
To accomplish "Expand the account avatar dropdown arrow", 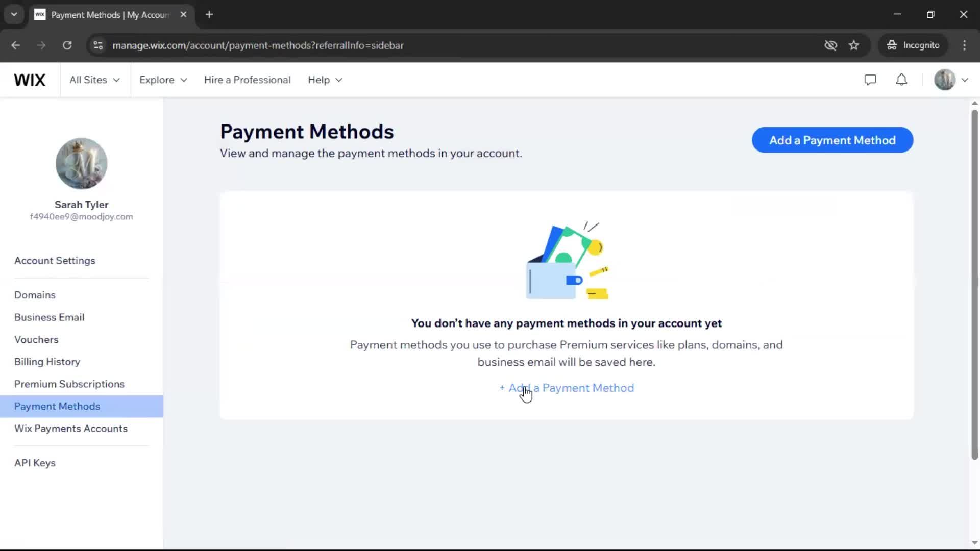I will point(965,80).
